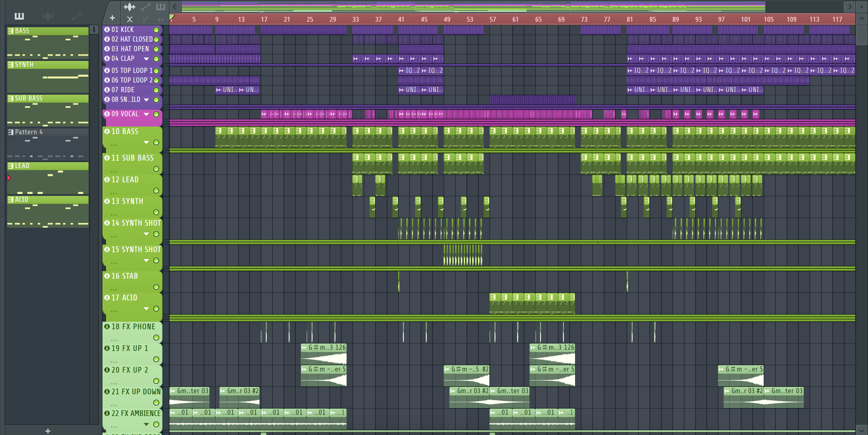Click the left scroll arrow above timeline

175,7
